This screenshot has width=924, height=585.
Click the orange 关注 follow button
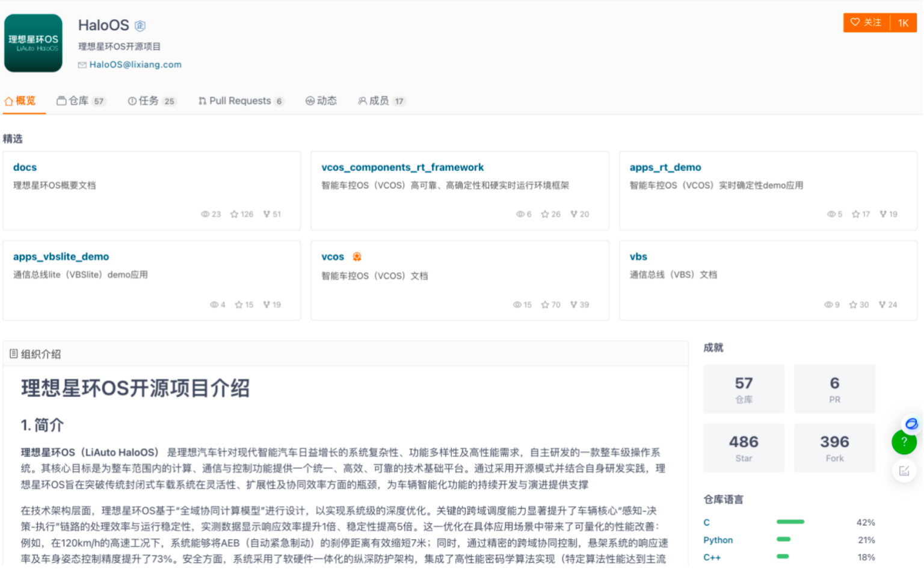(866, 22)
